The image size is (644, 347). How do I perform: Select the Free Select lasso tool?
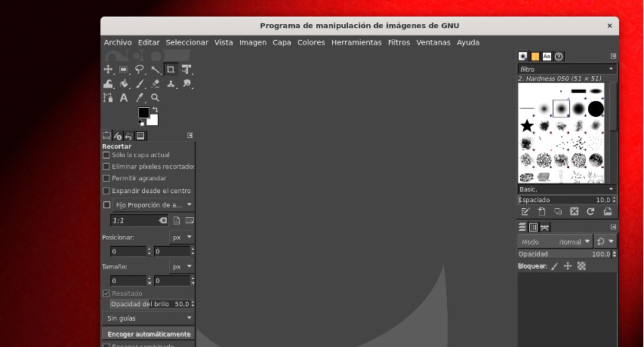(140, 69)
